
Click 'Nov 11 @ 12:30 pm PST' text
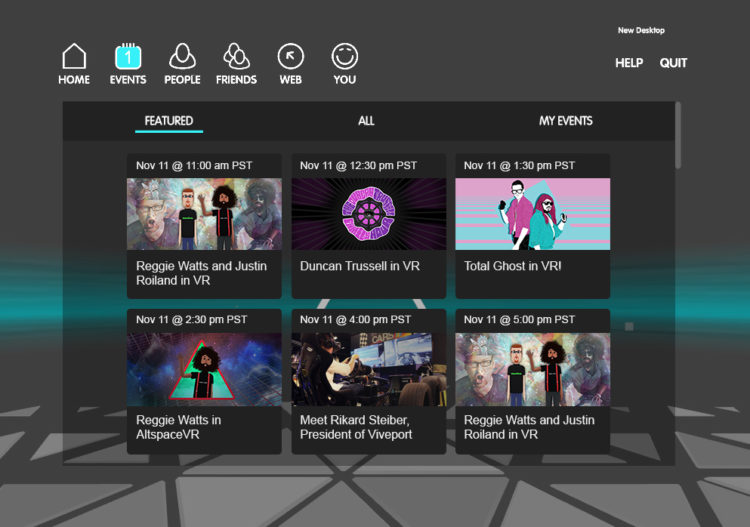(x=358, y=166)
